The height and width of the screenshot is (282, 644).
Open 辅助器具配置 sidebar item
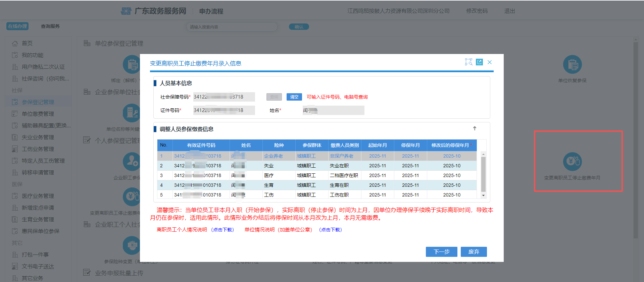pyautogui.click(x=46, y=125)
